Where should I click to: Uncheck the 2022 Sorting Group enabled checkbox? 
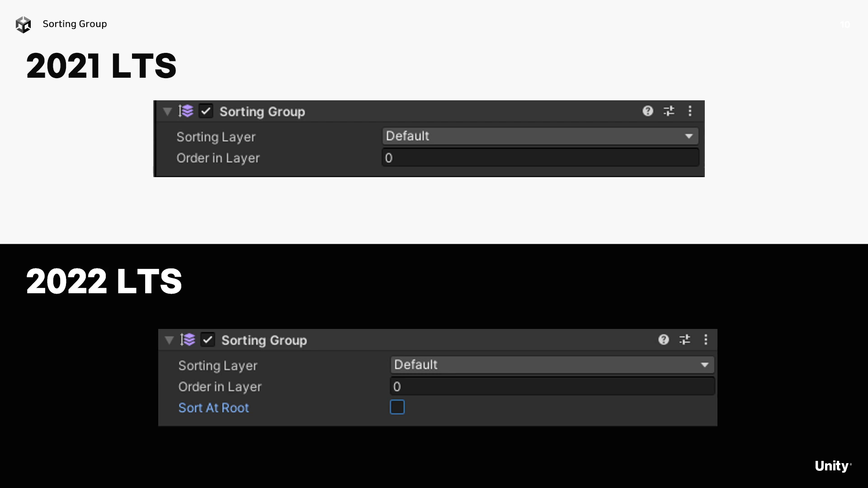[208, 340]
